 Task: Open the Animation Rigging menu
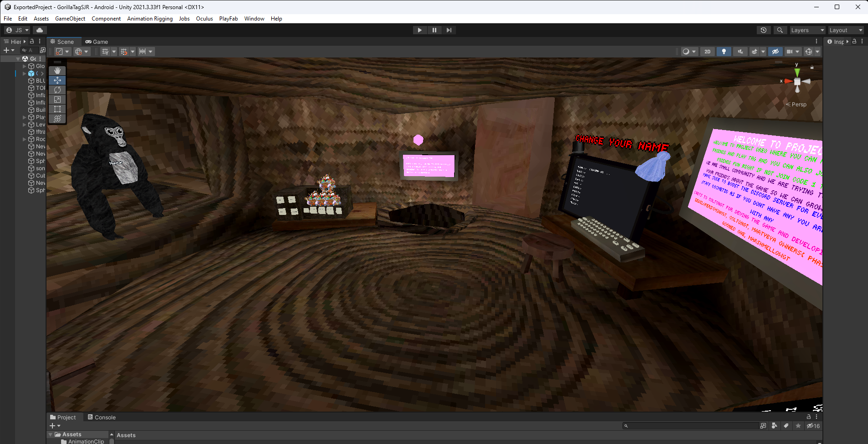pos(150,19)
